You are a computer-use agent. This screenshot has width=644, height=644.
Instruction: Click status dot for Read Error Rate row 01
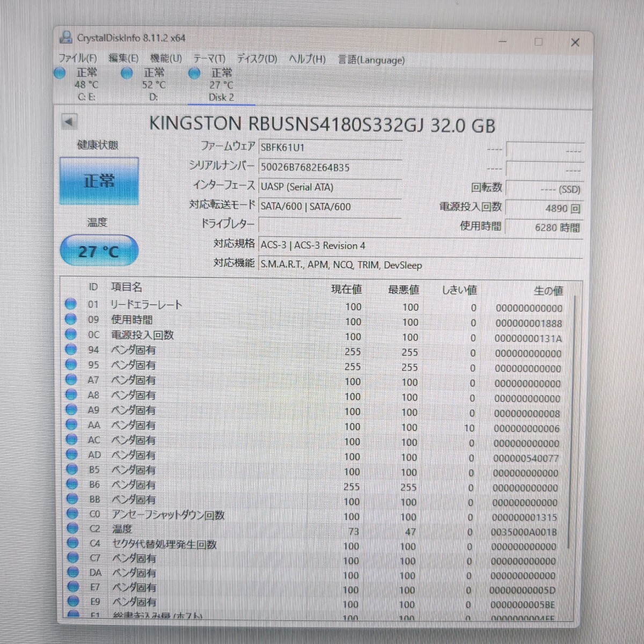(70, 304)
